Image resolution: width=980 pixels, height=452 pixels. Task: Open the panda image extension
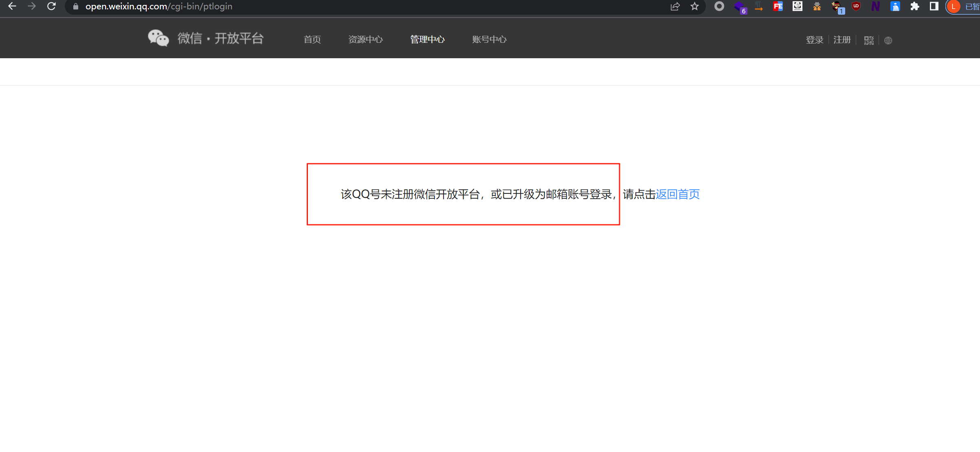click(797, 7)
